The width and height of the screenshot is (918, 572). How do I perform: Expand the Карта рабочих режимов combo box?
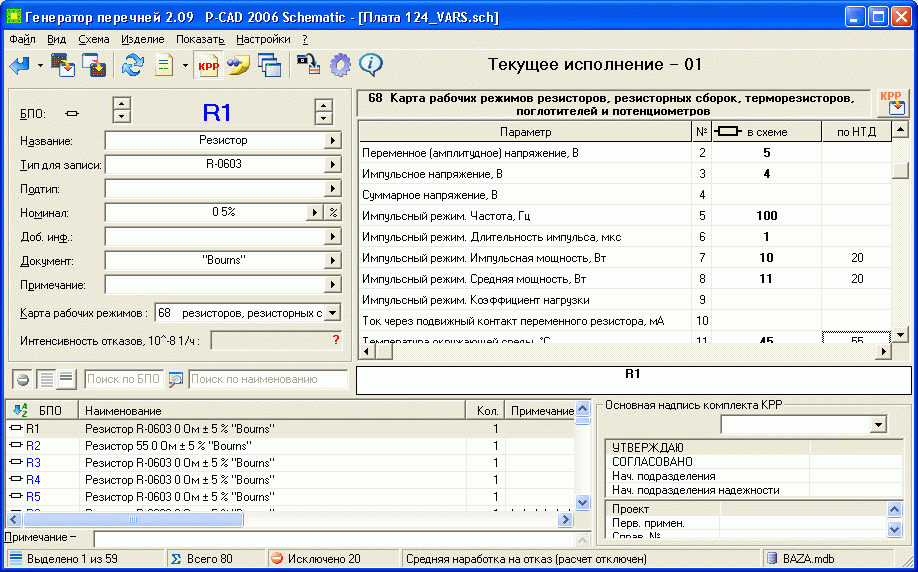(x=332, y=313)
